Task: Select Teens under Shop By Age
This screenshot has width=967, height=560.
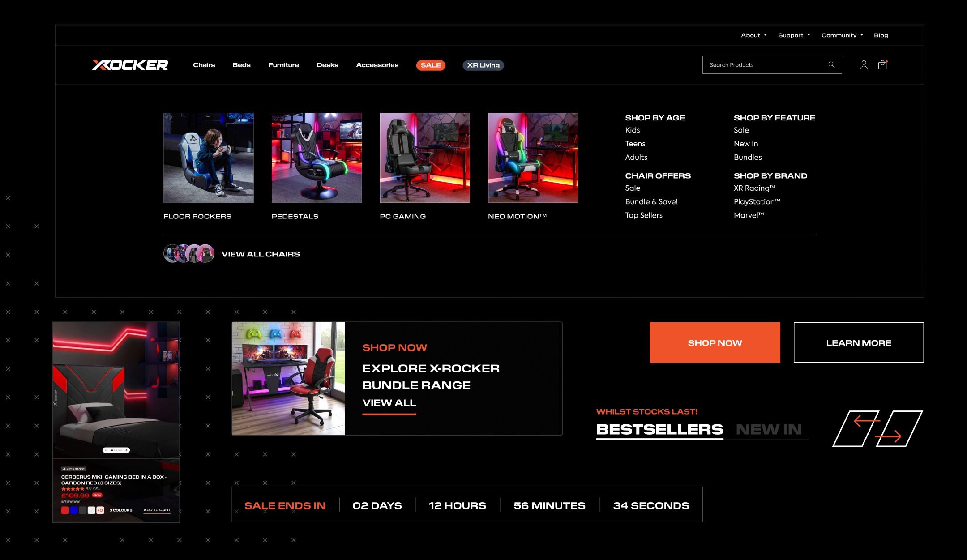Action: coord(635,144)
